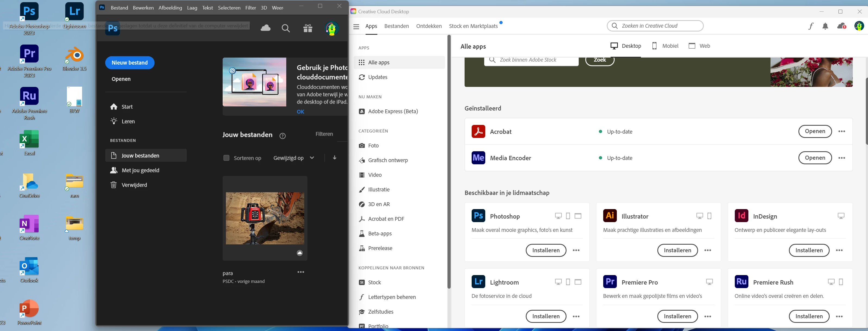Screen dimensions: 868x331
Task: Switch to the Ontdekken tab
Action: [429, 26]
